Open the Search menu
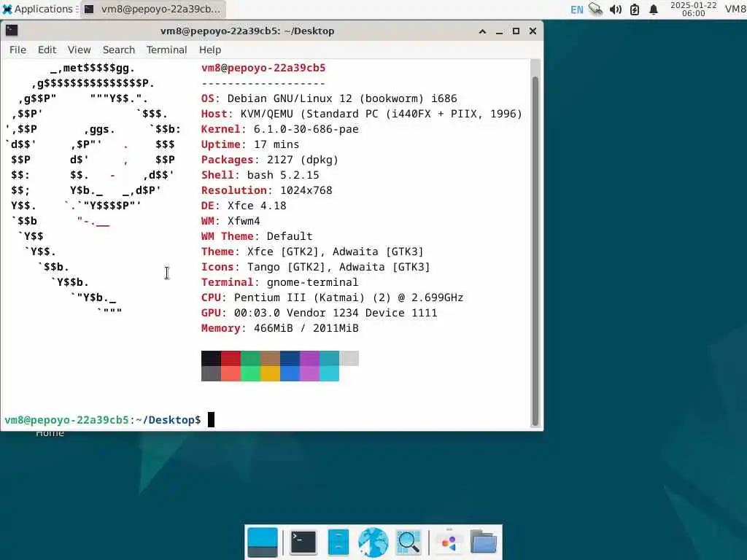The image size is (747, 560). pyautogui.click(x=119, y=50)
